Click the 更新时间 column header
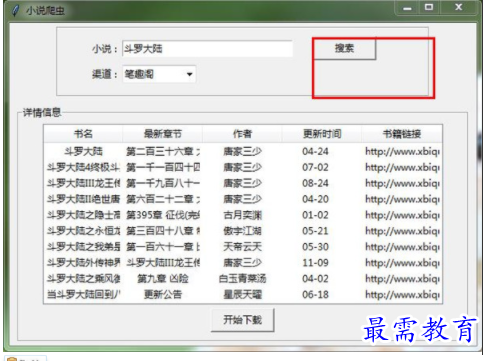This screenshot has width=485, height=361. pyautogui.click(x=322, y=134)
